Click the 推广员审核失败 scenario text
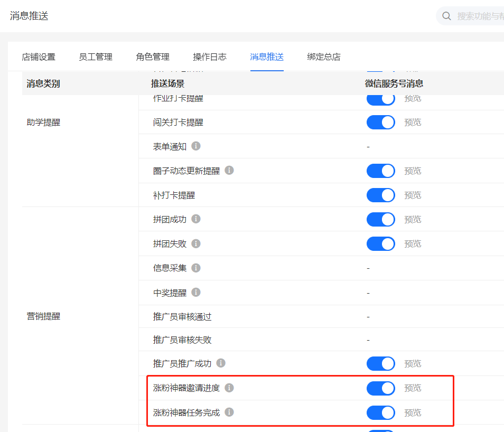 182,340
